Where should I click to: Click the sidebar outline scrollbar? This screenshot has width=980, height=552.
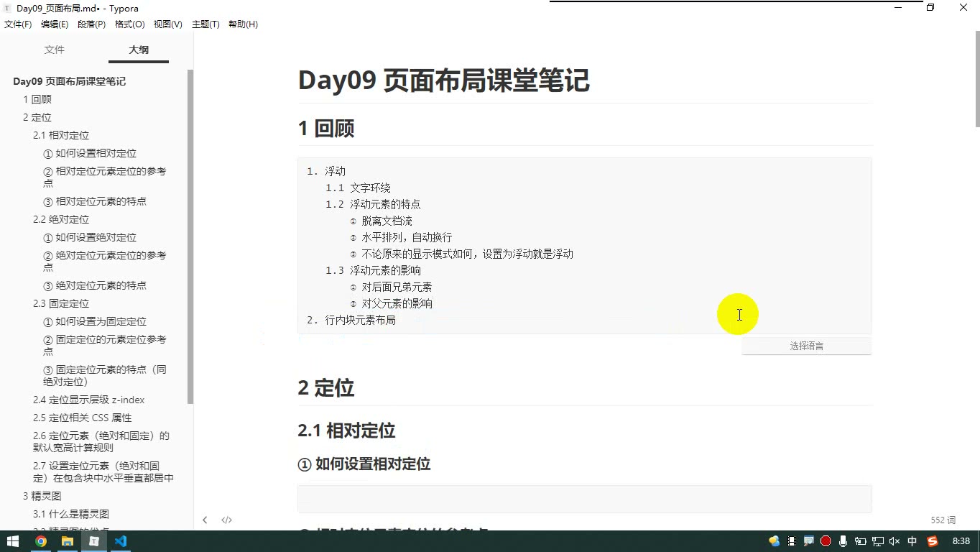pos(190,237)
